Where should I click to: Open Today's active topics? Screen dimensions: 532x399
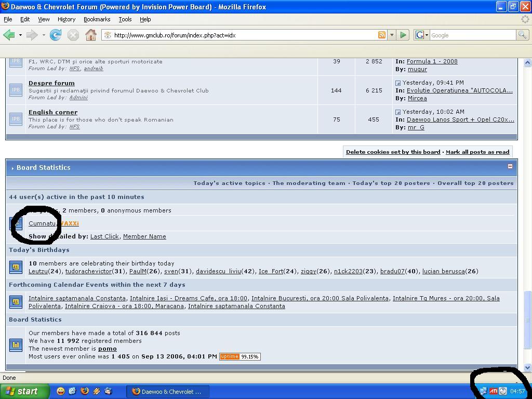point(229,183)
